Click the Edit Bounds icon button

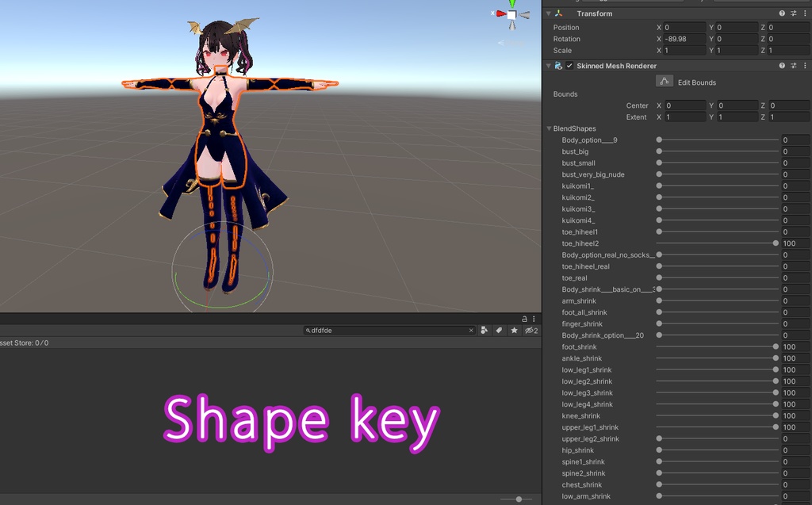tap(664, 82)
